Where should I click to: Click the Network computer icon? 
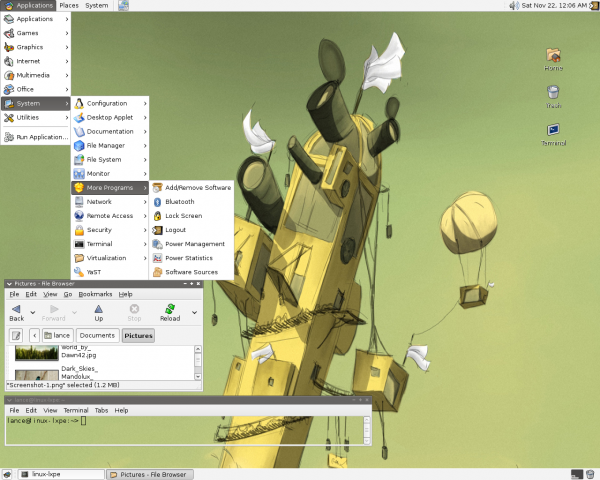(79, 202)
